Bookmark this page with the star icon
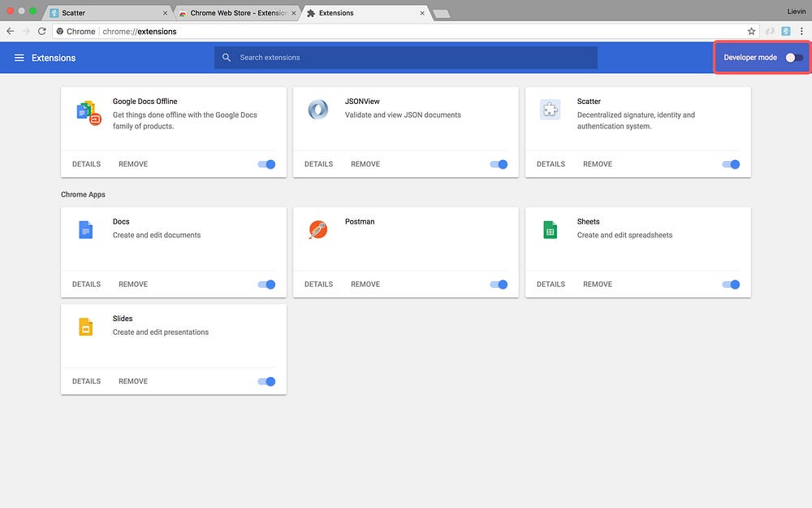The image size is (812, 508). coord(751,31)
